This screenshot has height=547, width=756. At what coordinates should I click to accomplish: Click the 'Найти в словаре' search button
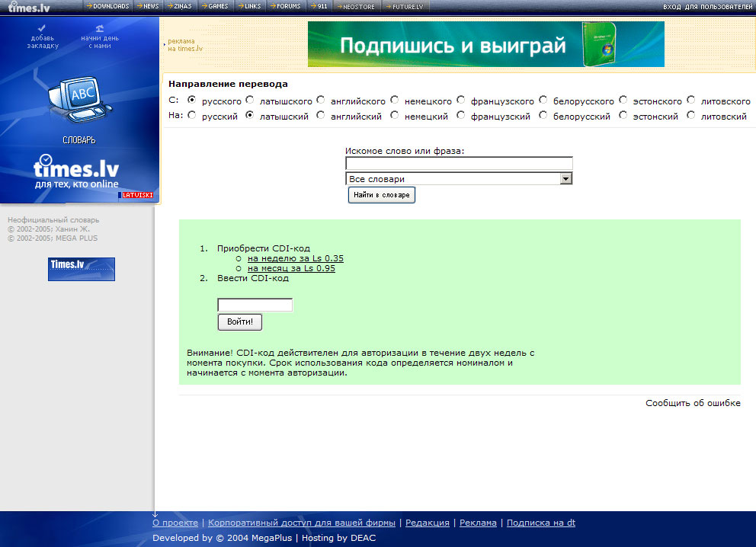[x=381, y=195]
